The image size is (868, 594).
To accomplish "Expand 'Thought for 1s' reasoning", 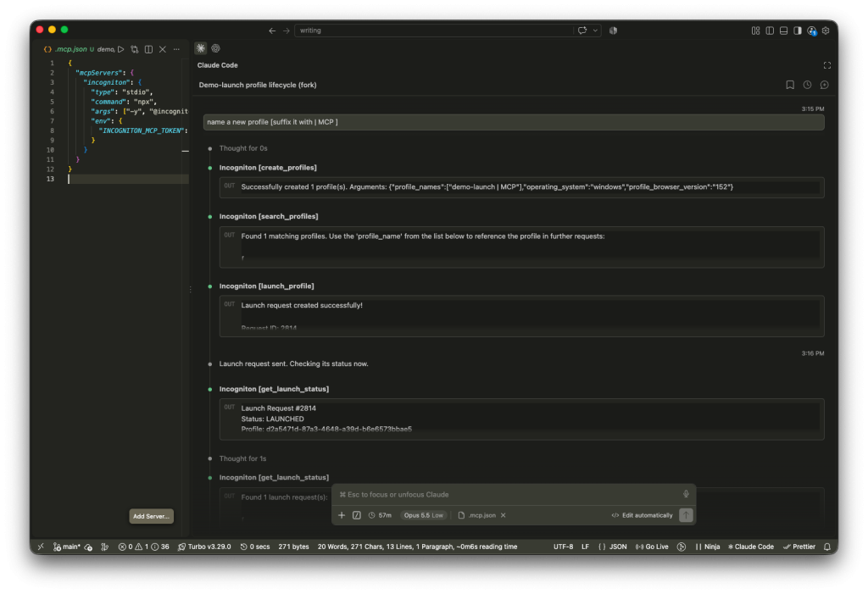I will coord(242,459).
